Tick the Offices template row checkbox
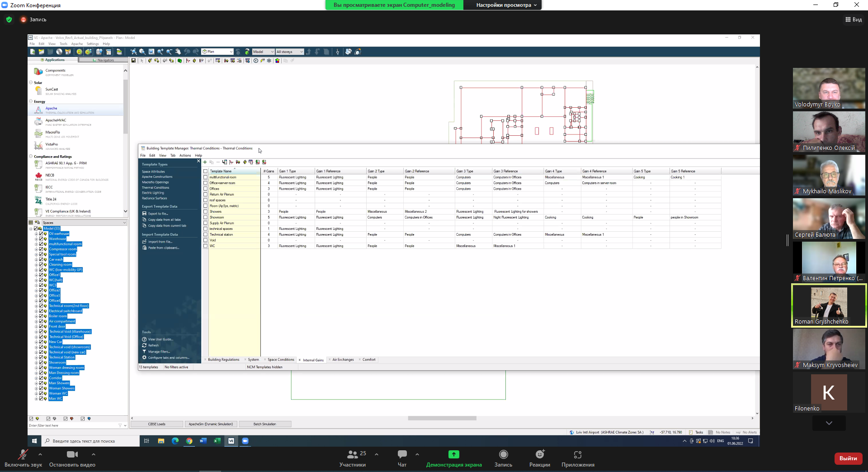The height and width of the screenshot is (472, 868). (x=206, y=189)
